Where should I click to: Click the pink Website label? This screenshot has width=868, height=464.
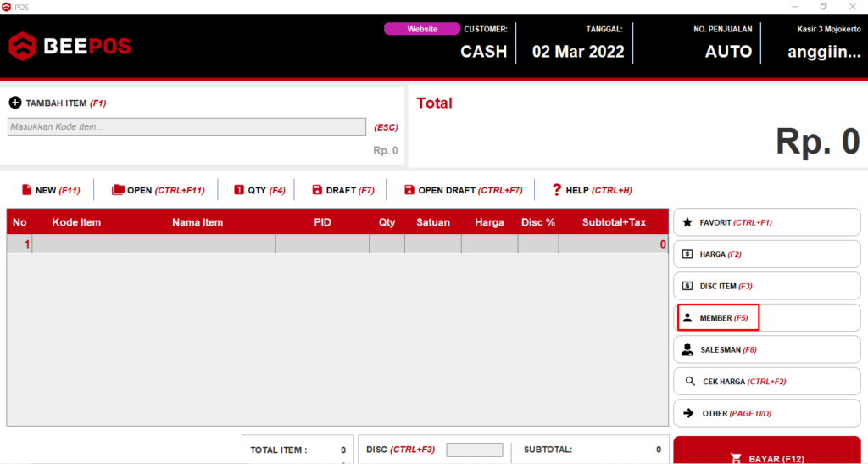click(x=422, y=29)
